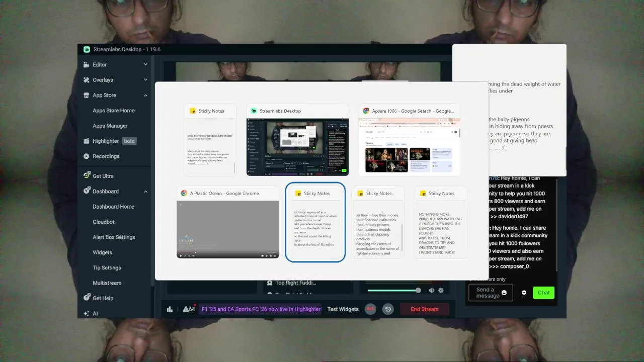Open Widgets page
Image resolution: width=644 pixels, height=362 pixels.
pyautogui.click(x=102, y=252)
